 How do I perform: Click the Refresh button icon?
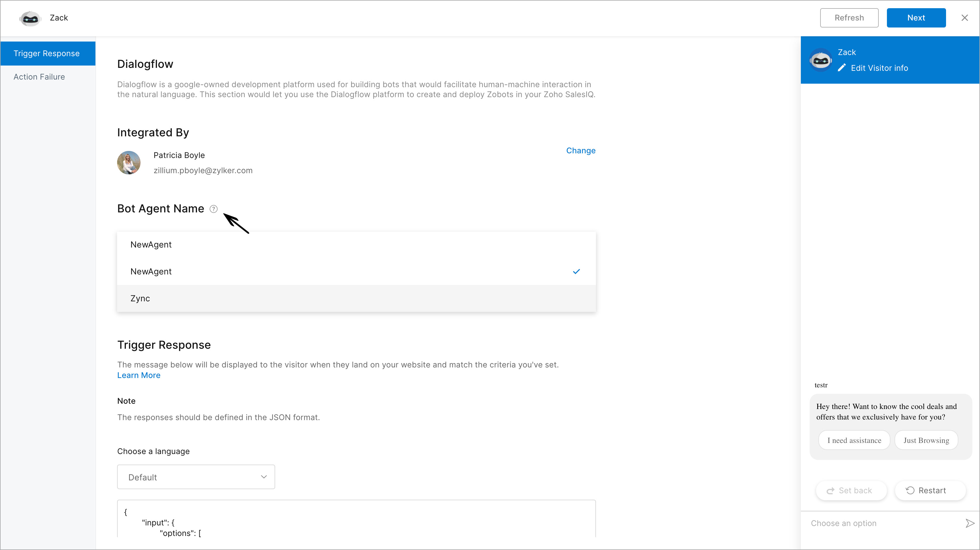coord(849,18)
